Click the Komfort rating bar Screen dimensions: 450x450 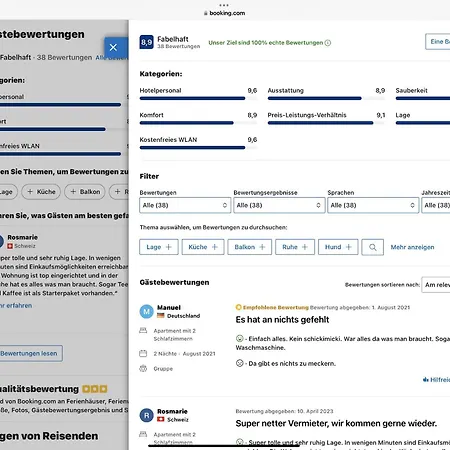click(x=198, y=123)
